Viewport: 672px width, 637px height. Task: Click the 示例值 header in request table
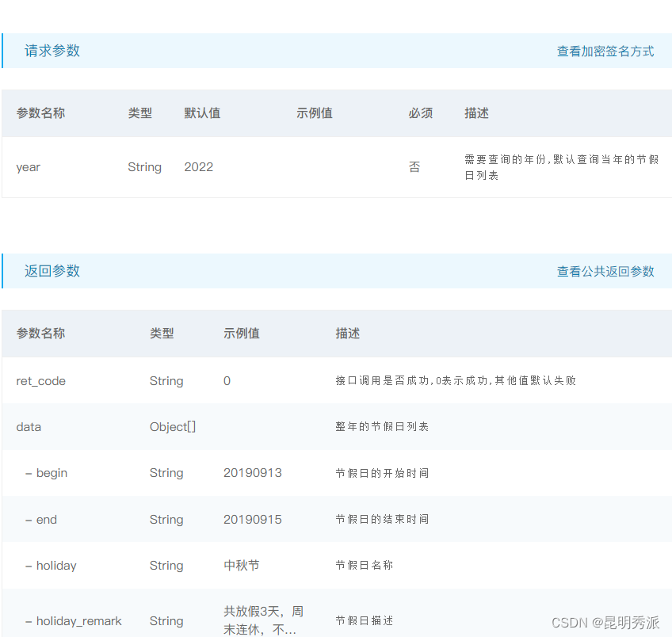click(314, 113)
